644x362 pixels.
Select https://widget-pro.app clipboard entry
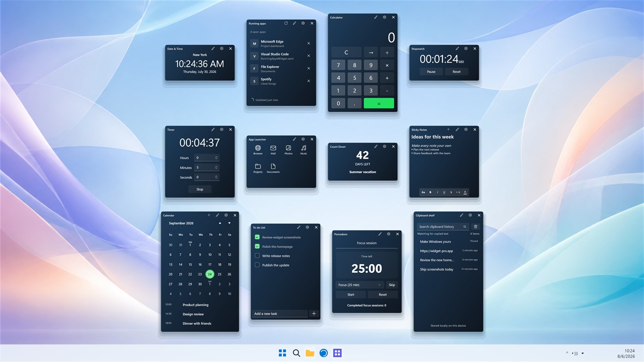tap(448, 251)
